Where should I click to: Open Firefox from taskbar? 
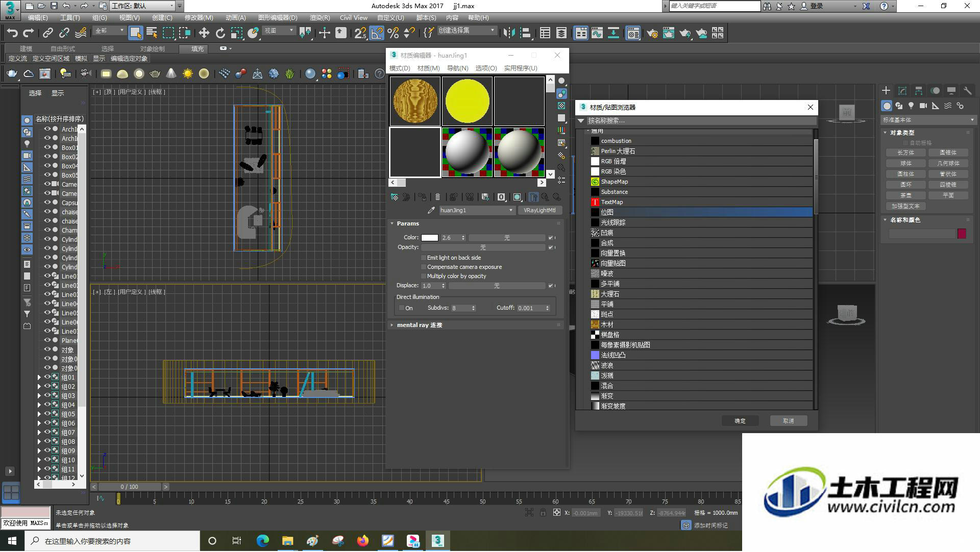click(x=362, y=541)
